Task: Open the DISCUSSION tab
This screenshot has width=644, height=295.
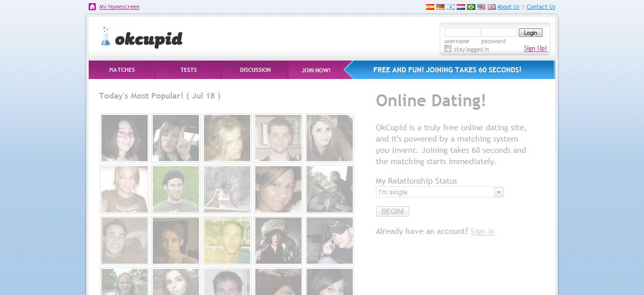Action: click(x=255, y=70)
